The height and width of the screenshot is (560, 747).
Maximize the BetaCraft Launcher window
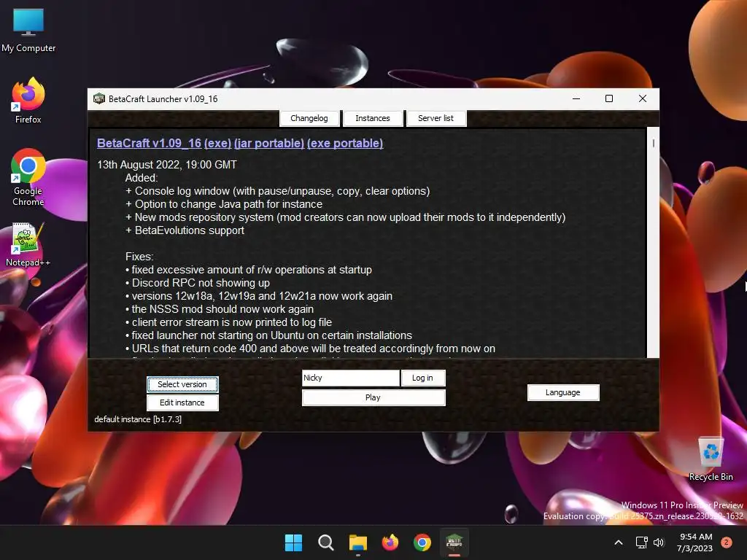click(609, 98)
